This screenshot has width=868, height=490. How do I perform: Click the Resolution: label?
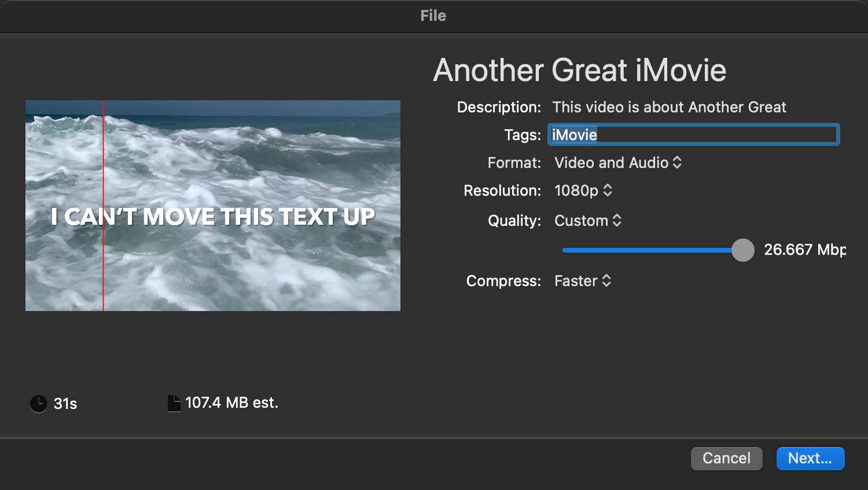click(502, 191)
